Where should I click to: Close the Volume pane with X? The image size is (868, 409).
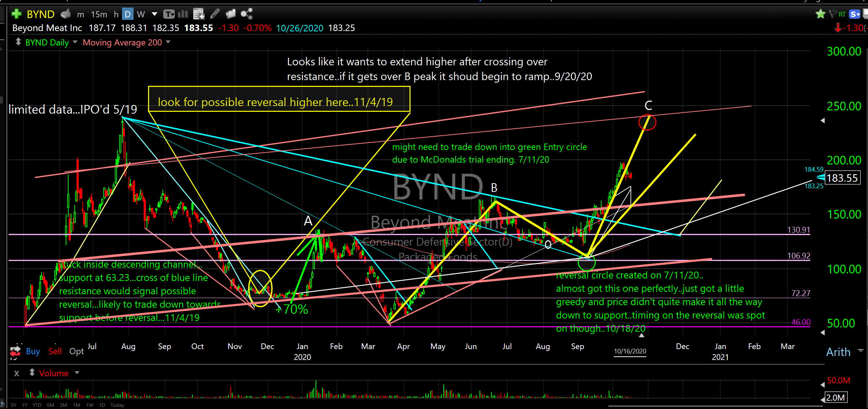pyautogui.click(x=17, y=373)
